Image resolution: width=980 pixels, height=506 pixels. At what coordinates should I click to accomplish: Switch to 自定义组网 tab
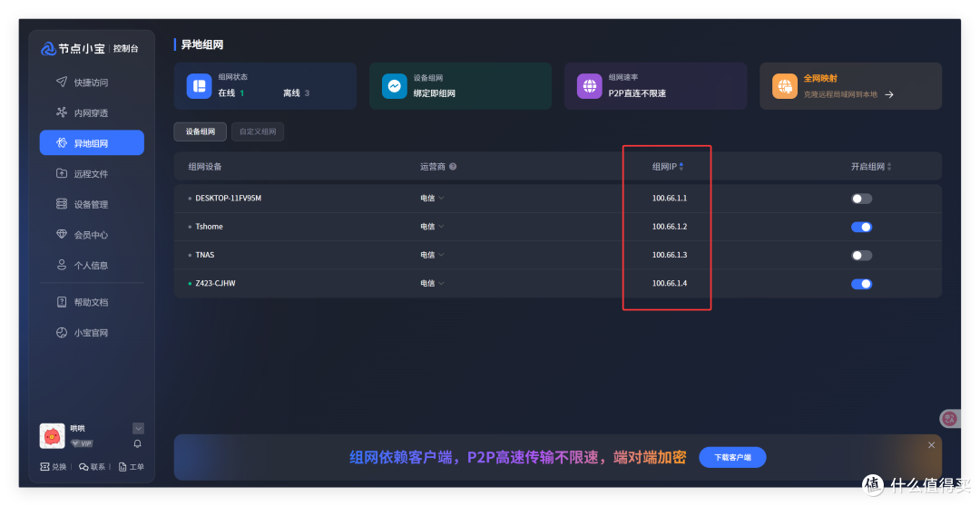point(258,131)
